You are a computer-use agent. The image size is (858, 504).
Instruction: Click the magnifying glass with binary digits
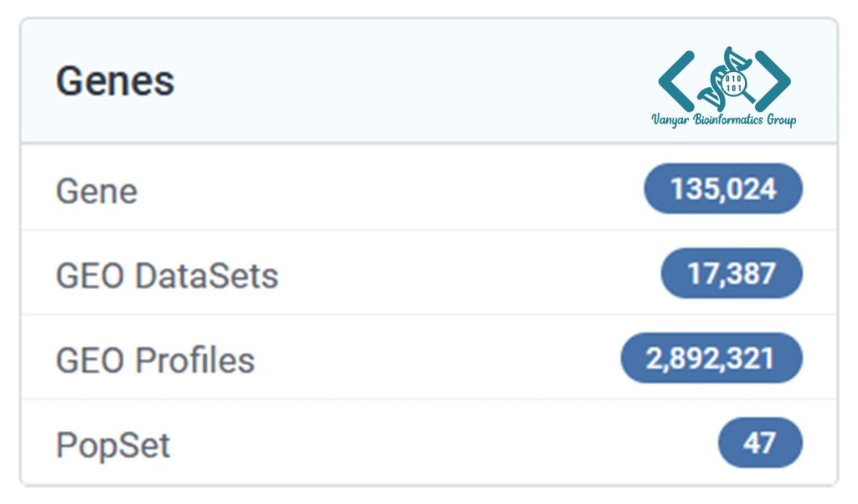click(x=737, y=87)
